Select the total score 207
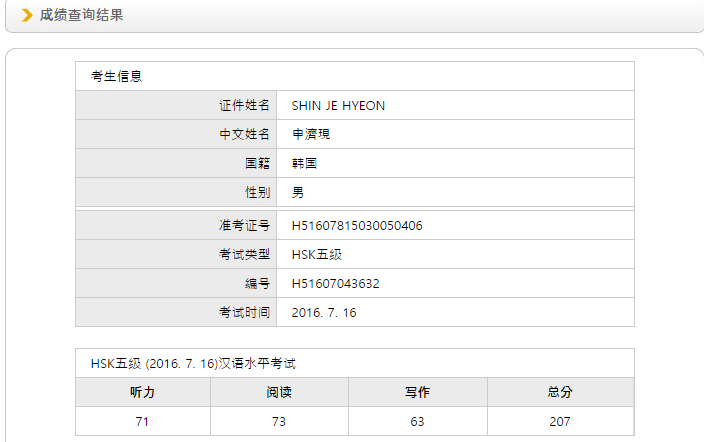The width and height of the screenshot is (704, 442). 560,422
